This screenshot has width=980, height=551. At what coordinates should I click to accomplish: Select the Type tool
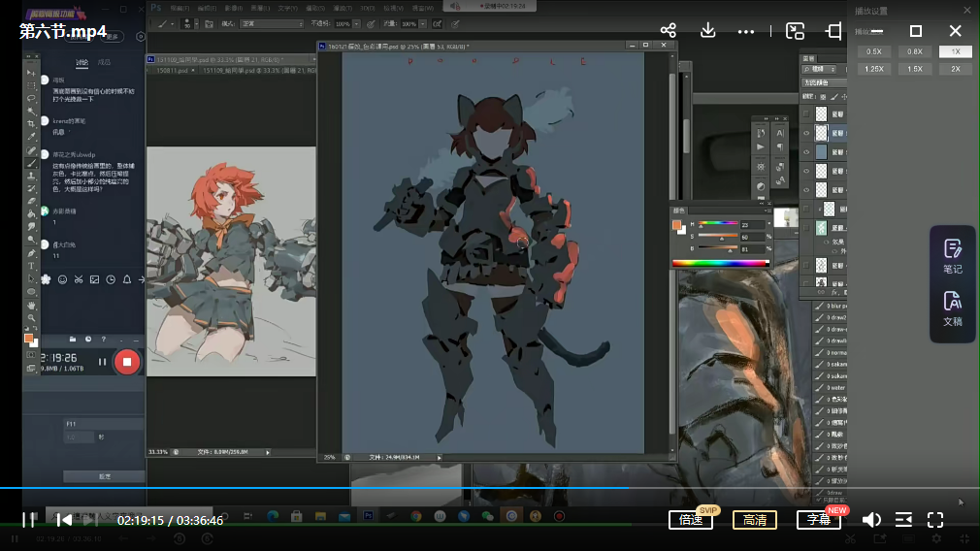click(31, 266)
